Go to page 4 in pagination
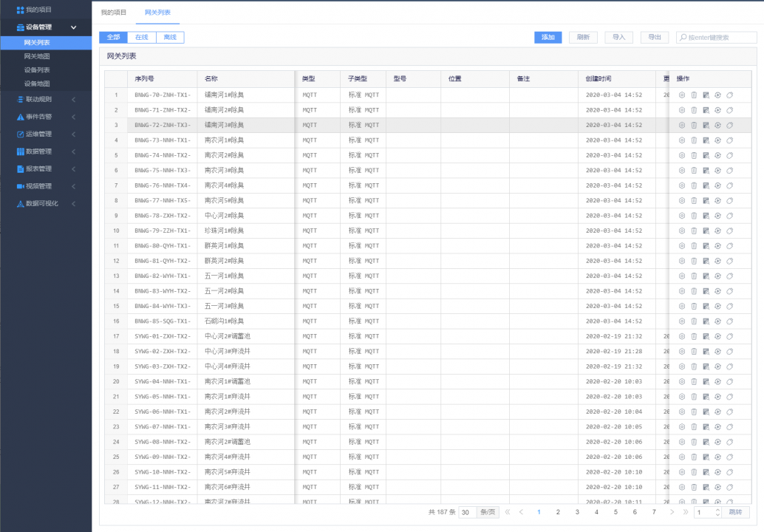 (x=596, y=512)
